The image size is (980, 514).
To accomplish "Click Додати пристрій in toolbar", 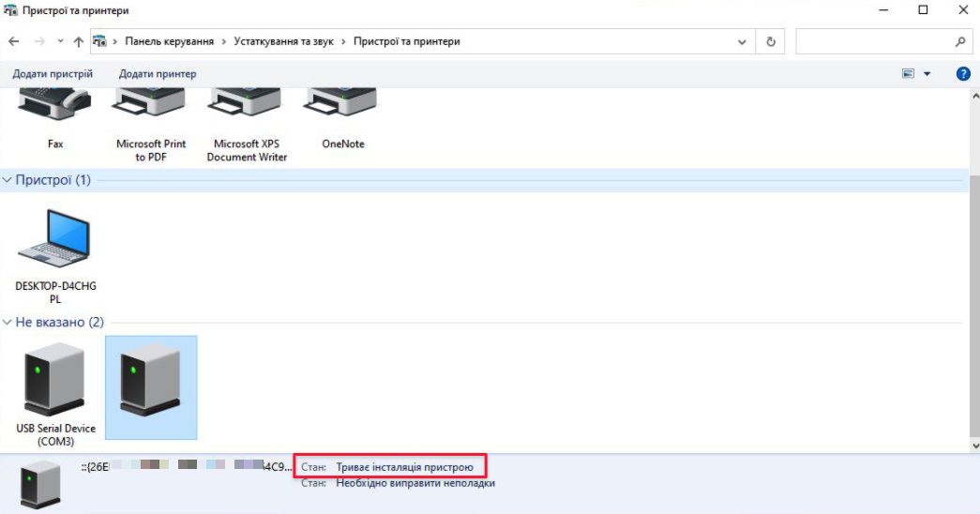I will click(53, 74).
